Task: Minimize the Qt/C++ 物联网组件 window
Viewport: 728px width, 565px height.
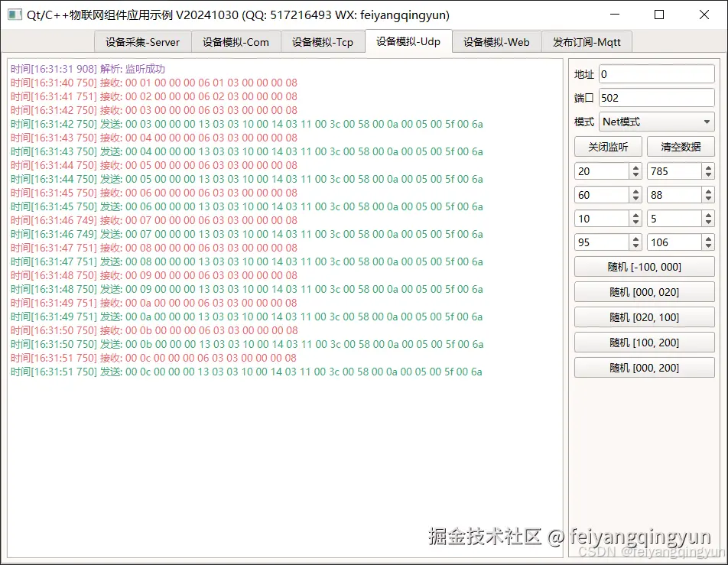Action: tap(615, 15)
